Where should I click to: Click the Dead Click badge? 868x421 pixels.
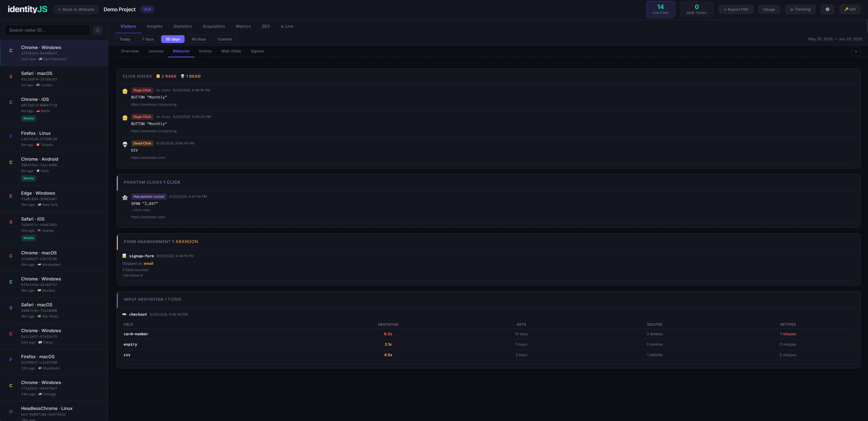(x=142, y=143)
